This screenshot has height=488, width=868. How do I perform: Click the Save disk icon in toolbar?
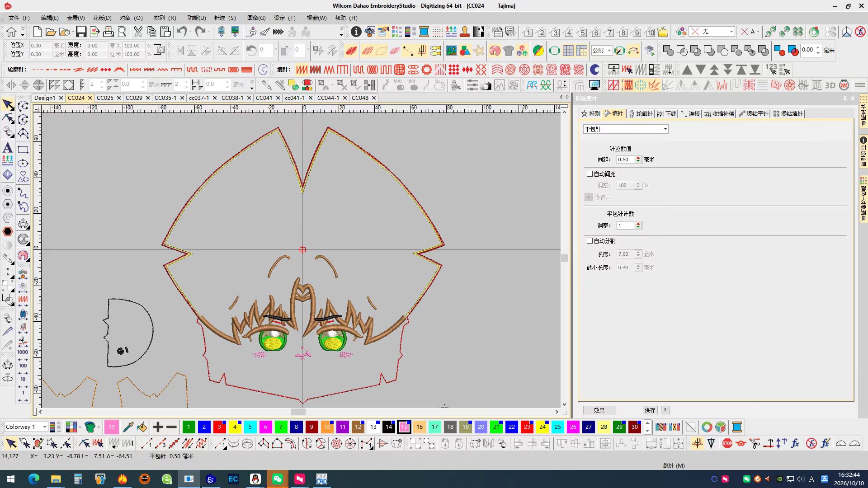click(81, 32)
